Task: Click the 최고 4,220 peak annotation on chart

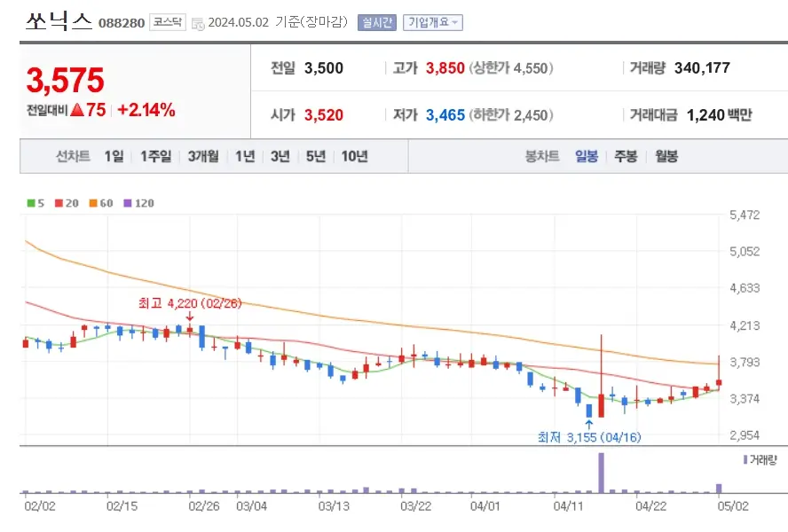Action: tap(189, 302)
